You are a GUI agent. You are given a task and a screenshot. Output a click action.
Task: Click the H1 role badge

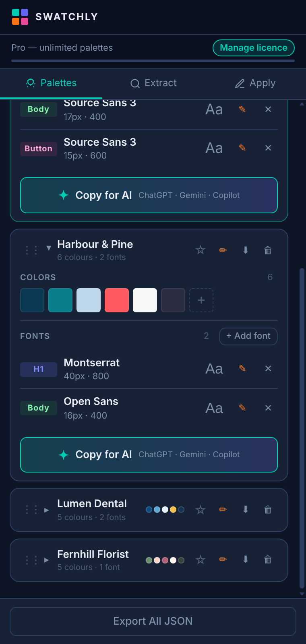[x=39, y=369]
